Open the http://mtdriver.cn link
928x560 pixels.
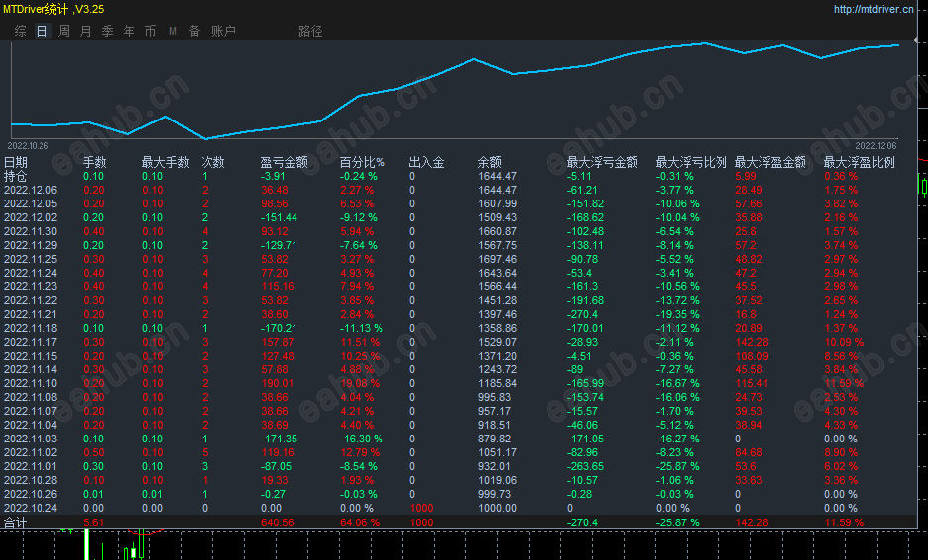pos(874,9)
